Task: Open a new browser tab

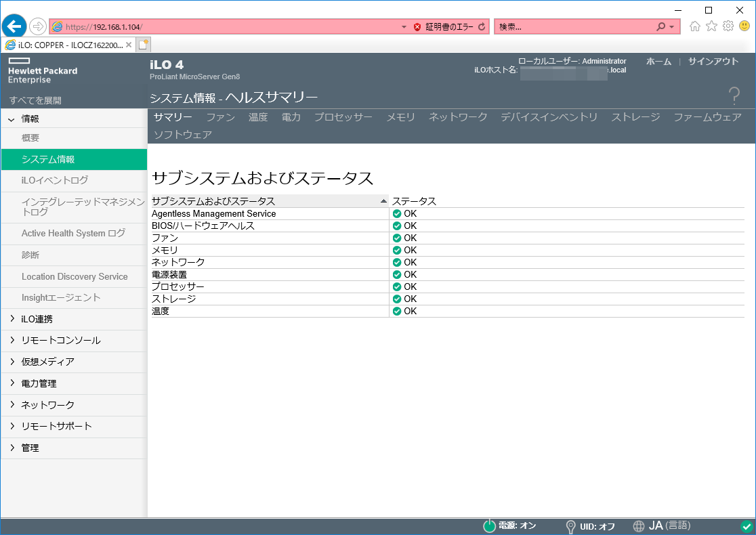Action: tap(143, 45)
